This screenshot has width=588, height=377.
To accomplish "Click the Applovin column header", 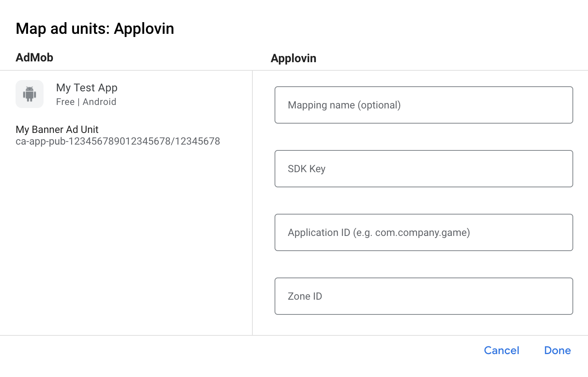I will 293,58.
